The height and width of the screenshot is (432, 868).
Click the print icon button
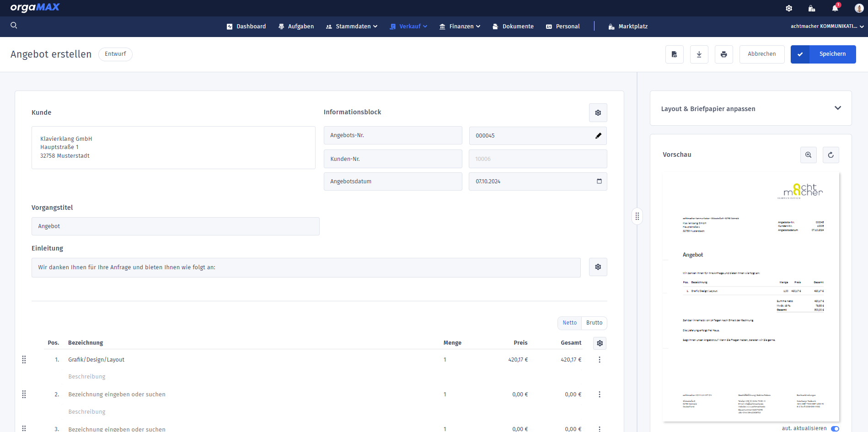point(723,54)
